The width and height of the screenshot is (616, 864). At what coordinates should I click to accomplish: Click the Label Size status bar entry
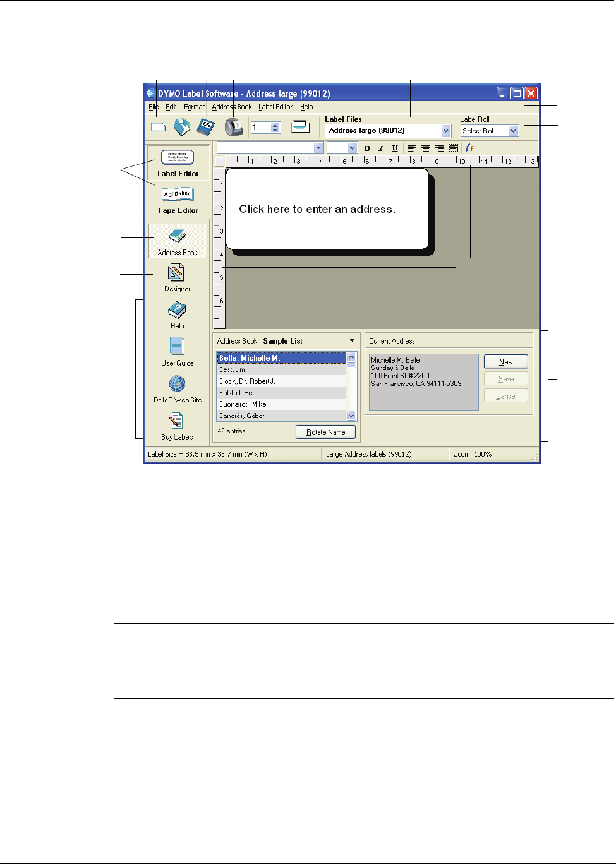click(x=207, y=454)
